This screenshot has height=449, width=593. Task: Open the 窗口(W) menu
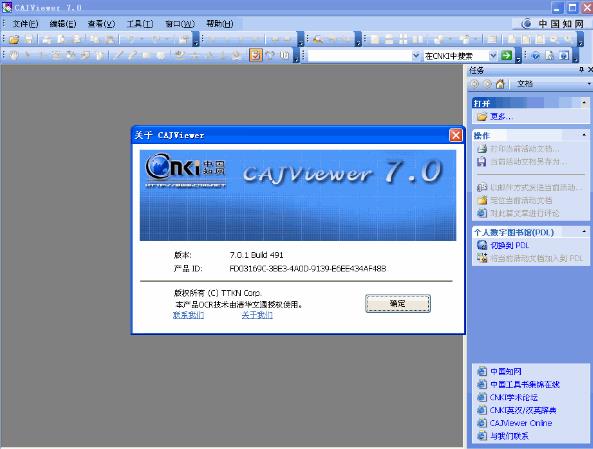click(x=180, y=24)
